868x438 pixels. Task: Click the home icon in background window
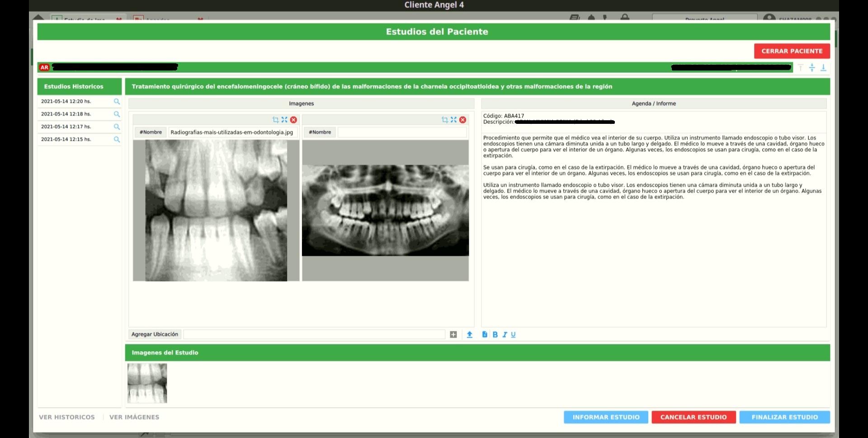(x=38, y=18)
